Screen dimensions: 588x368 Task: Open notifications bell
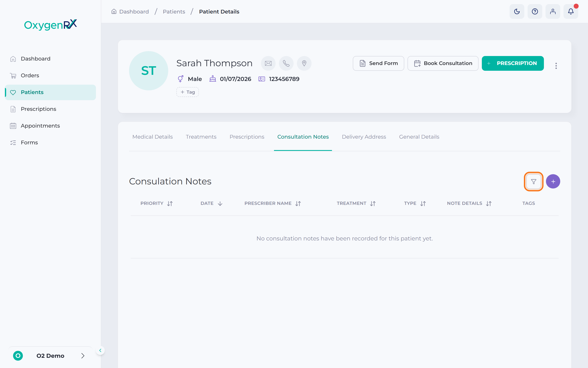pos(571,11)
